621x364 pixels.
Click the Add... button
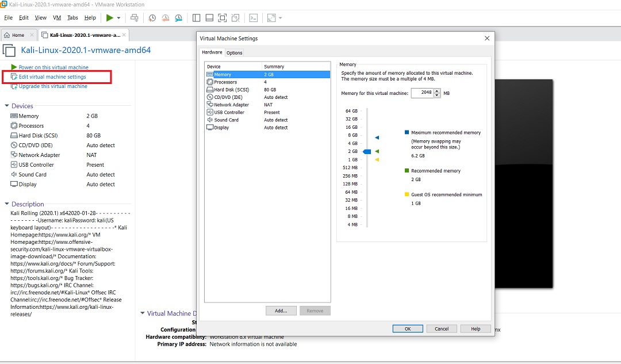click(281, 311)
